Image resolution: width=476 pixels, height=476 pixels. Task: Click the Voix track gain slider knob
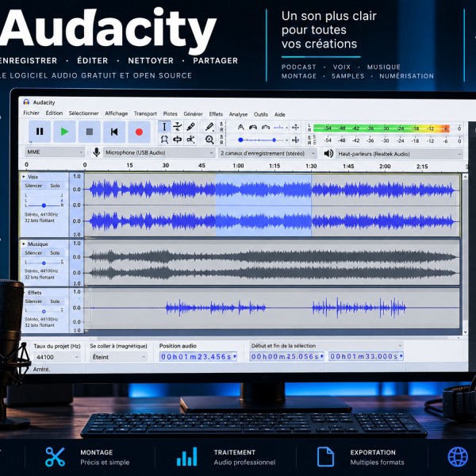coord(44,205)
